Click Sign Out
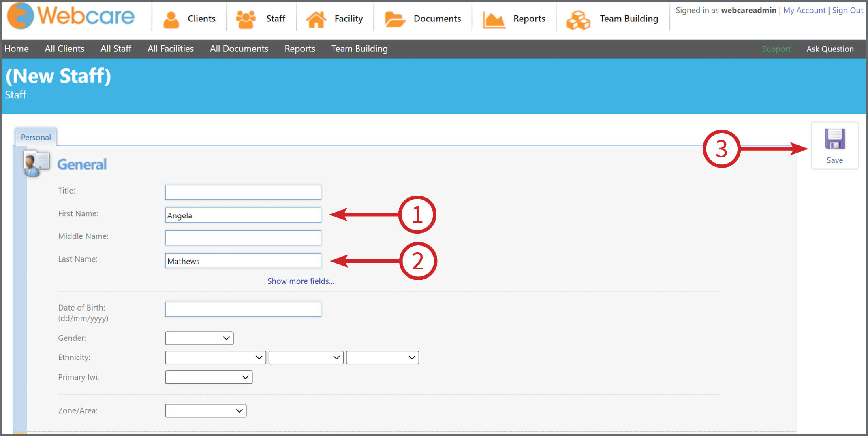The width and height of the screenshot is (868, 436). pos(847,10)
